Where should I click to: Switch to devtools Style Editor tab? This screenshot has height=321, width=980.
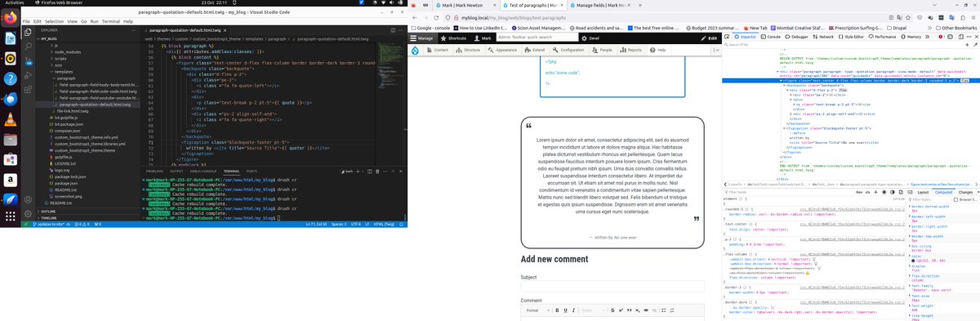point(851,37)
